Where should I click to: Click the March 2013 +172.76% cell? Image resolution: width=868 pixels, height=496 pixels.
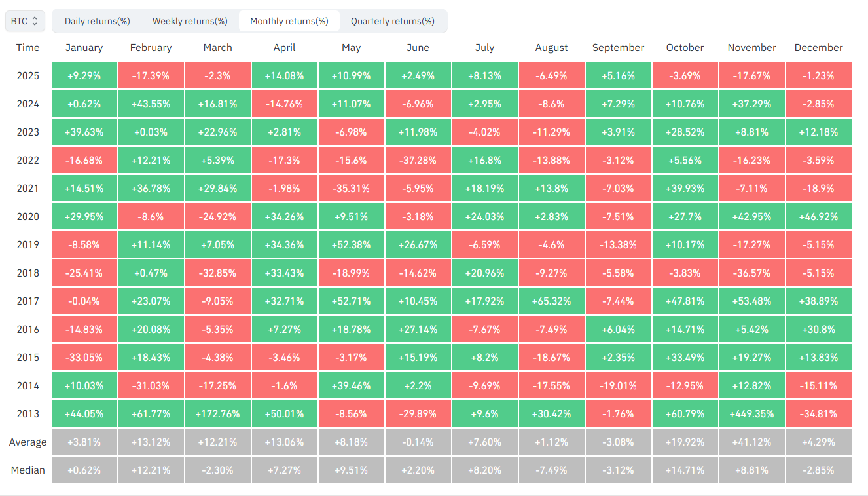click(217, 414)
